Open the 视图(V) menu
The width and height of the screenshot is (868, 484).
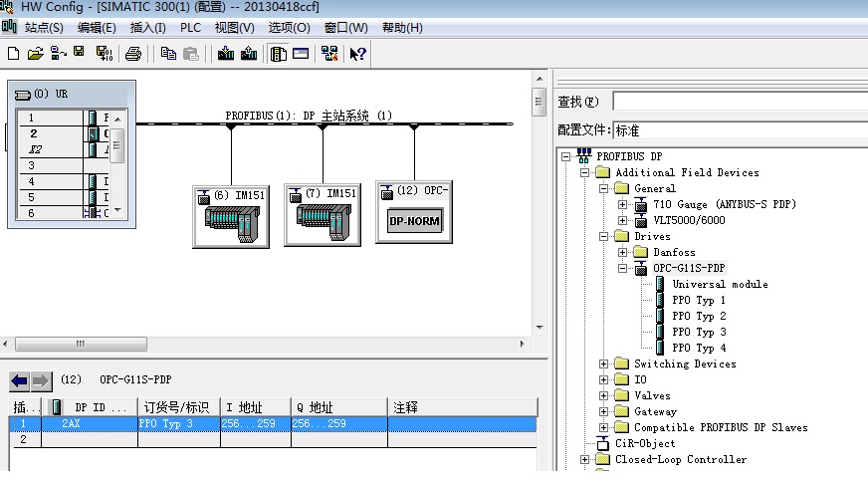235,28
